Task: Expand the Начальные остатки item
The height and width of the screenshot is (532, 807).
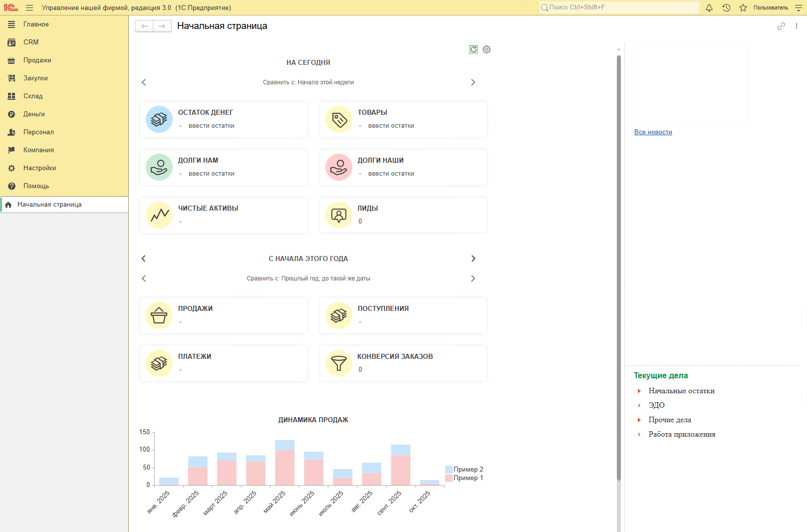Action: (639, 391)
